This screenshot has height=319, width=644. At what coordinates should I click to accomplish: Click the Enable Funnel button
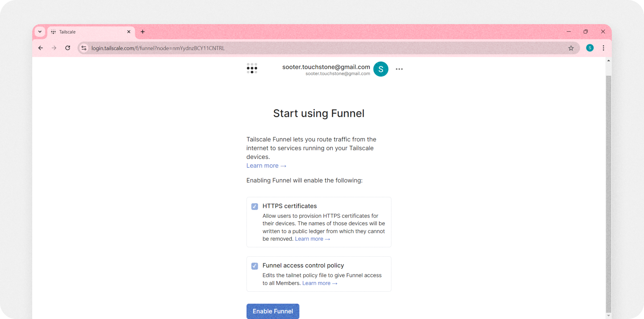pos(273,311)
